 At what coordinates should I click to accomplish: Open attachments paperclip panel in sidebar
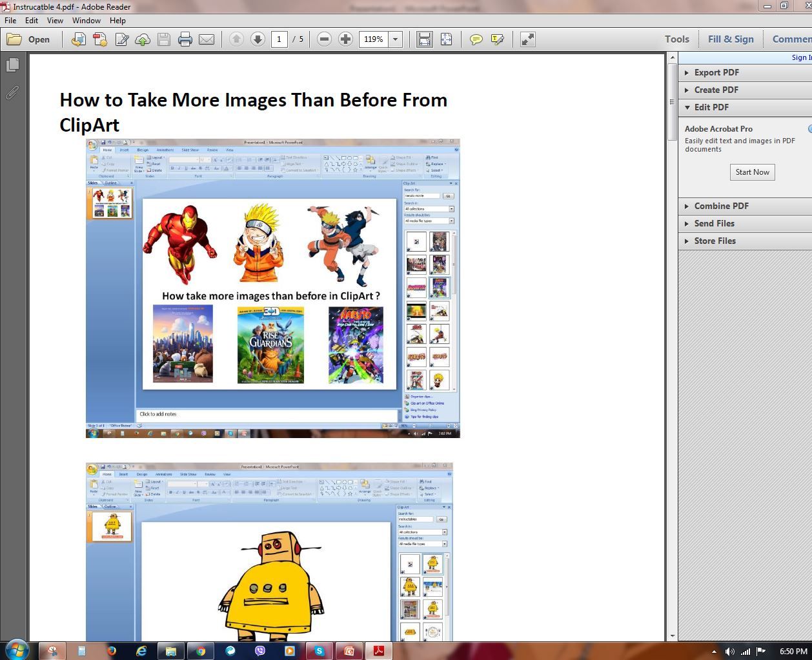point(12,93)
